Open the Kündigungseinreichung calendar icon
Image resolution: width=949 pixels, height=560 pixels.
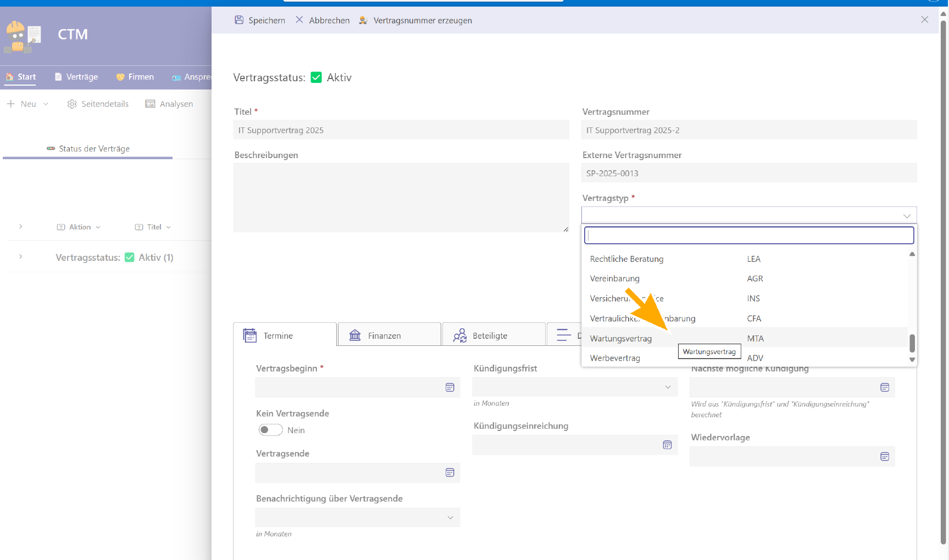667,445
